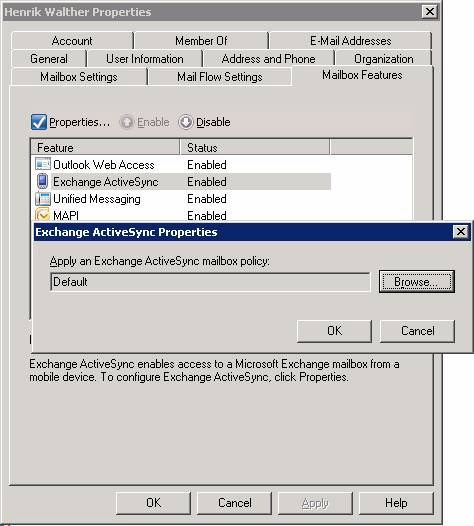Image resolution: width=474 pixels, height=526 pixels.
Task: Select the MAPI row text
Action: [66, 216]
